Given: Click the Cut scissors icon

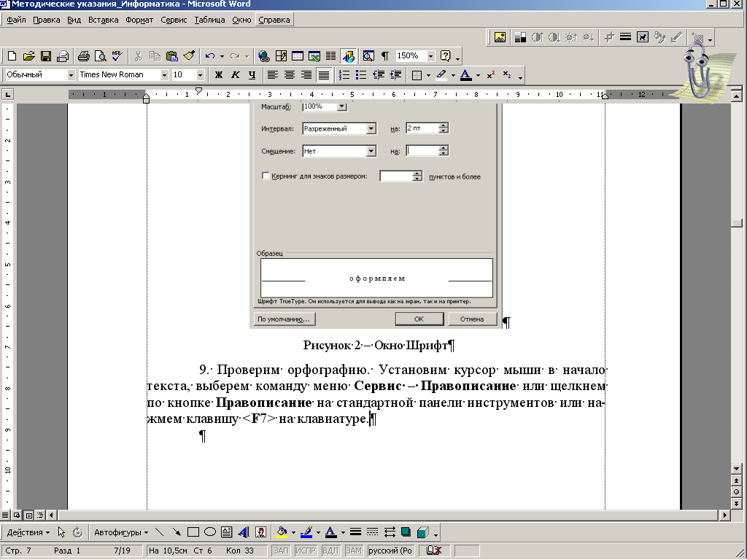Looking at the screenshot, I should pyautogui.click(x=138, y=56).
